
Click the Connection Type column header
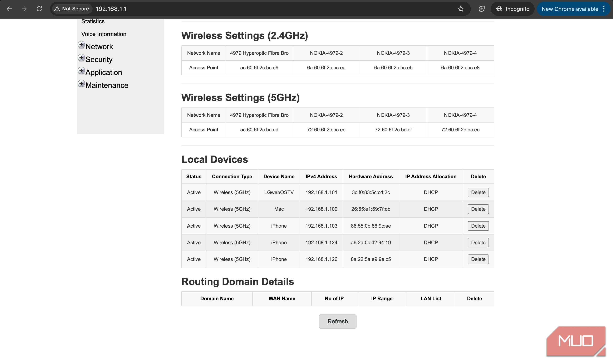[232, 177]
